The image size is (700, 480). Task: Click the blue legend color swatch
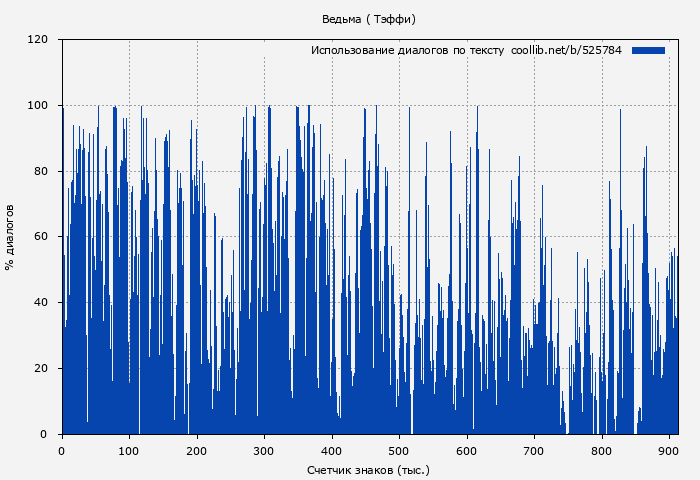[648, 50]
